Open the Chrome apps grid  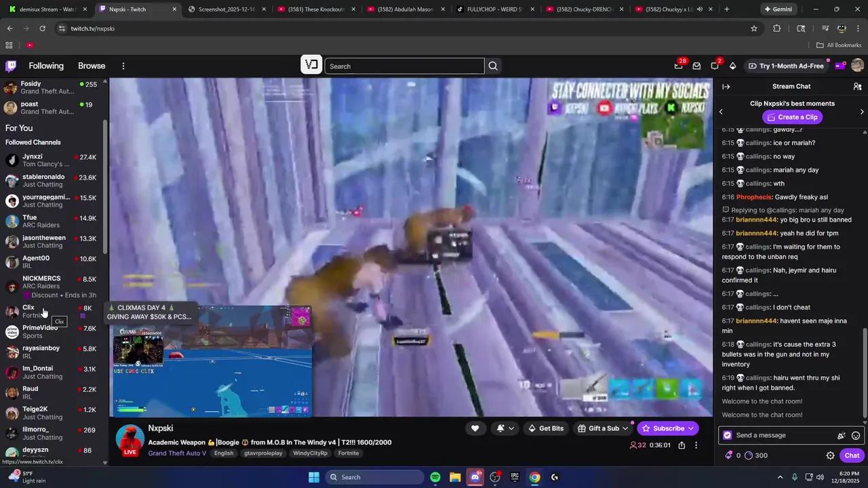click(x=9, y=45)
